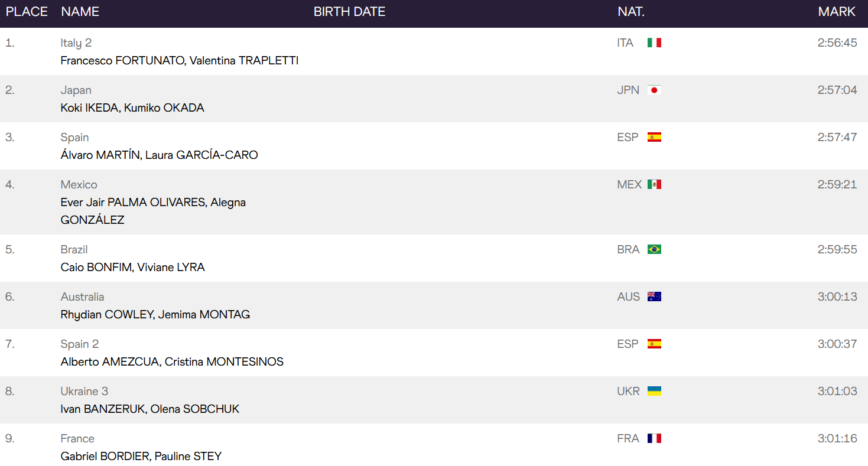The image size is (868, 466).
Task: Click the Mexico flag icon
Action: (654, 184)
